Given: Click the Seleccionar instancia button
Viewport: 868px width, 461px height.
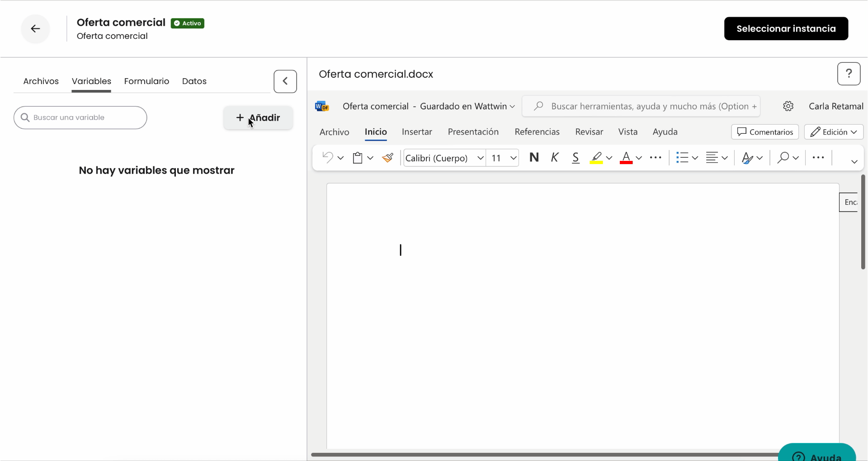Looking at the screenshot, I should (786, 28).
